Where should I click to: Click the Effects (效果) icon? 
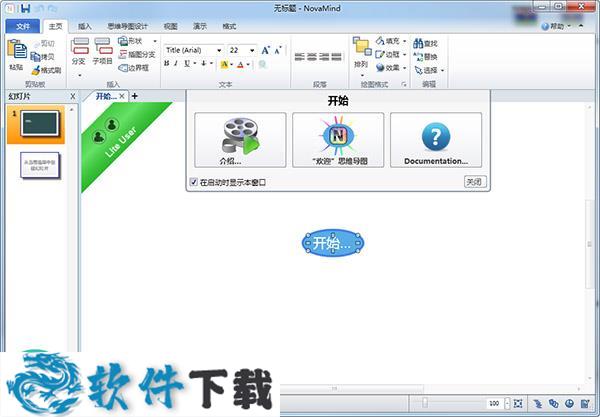(380, 68)
